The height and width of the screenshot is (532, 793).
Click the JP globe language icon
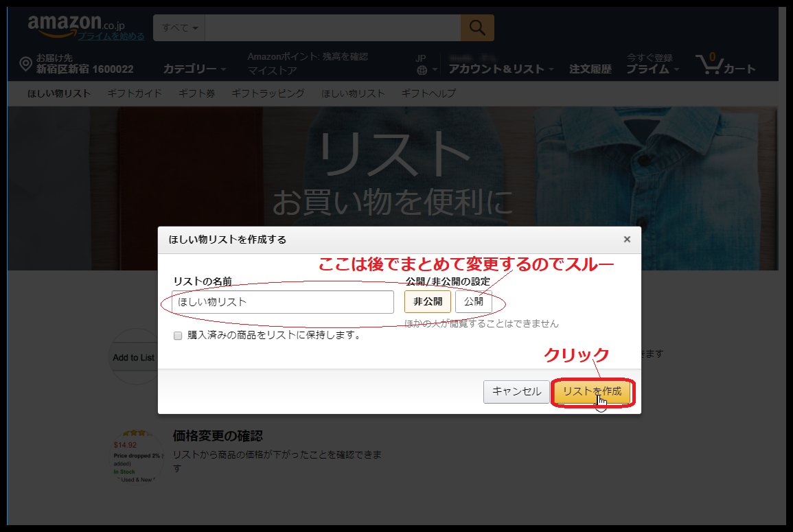(x=422, y=69)
